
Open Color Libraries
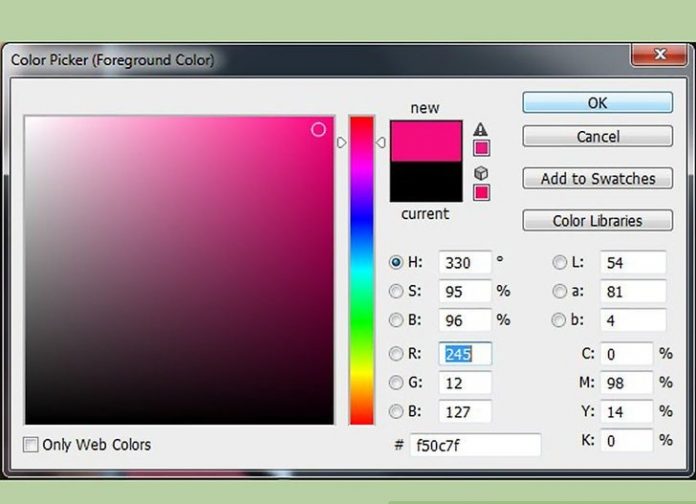click(597, 221)
